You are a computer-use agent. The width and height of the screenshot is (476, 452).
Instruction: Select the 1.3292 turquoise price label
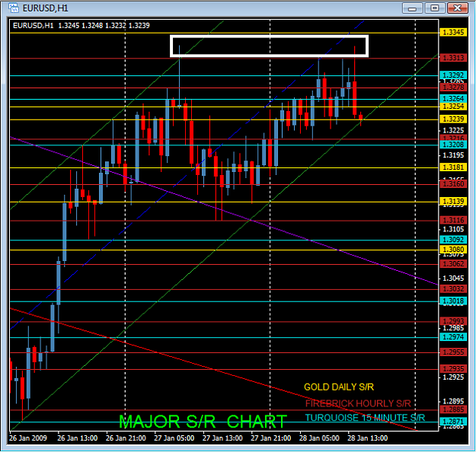(x=453, y=75)
